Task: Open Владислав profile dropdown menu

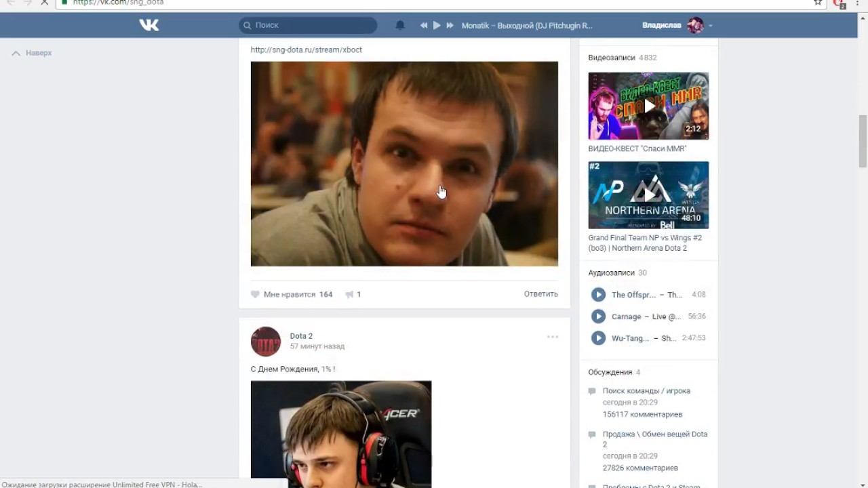Action: coord(710,26)
